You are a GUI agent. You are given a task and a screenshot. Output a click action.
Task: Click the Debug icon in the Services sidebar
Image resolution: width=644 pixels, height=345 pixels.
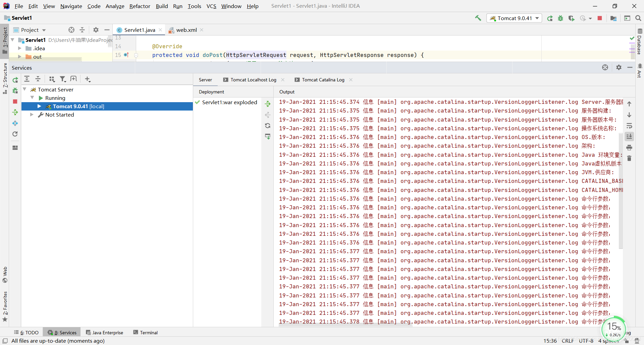point(15,91)
